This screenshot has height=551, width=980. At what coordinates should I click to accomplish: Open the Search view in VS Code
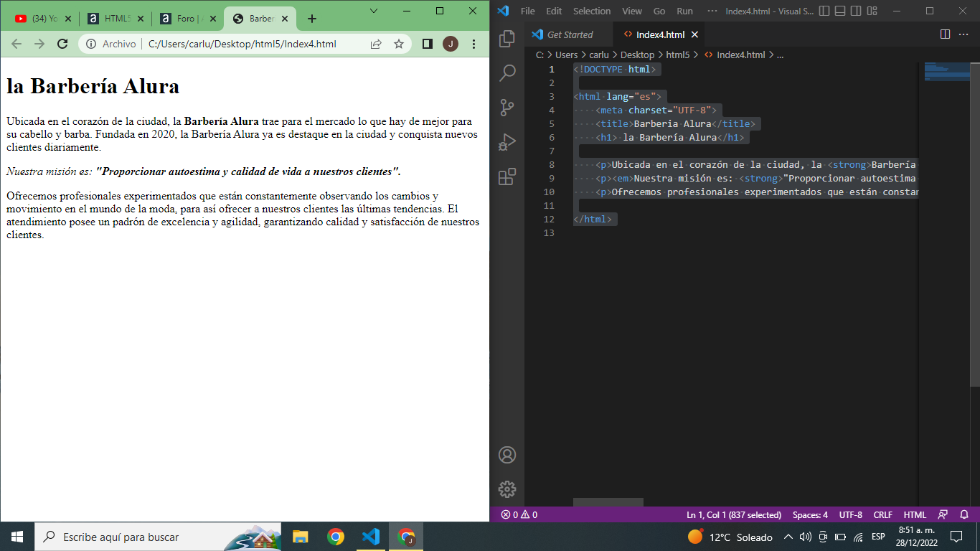(x=507, y=72)
